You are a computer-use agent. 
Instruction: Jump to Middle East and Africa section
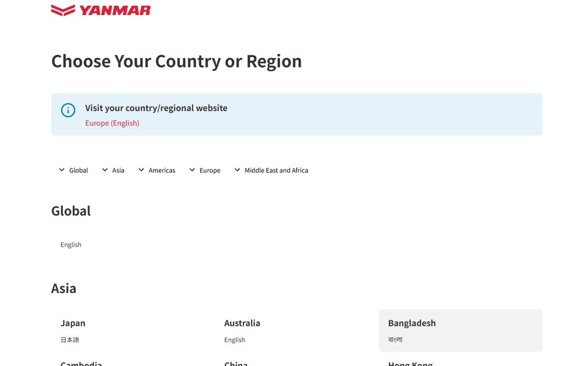(x=271, y=170)
